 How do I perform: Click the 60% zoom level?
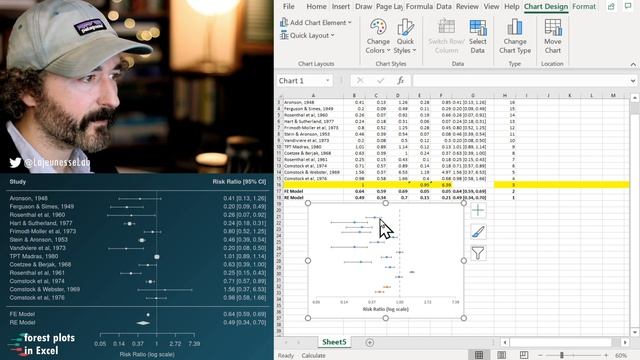coord(621,355)
